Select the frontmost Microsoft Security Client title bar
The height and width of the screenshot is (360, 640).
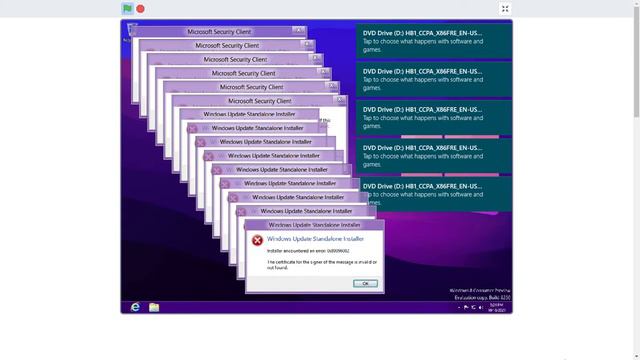tap(260, 101)
